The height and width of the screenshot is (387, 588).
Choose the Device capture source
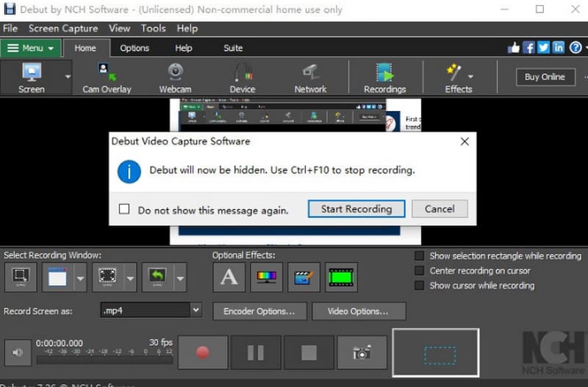(x=243, y=78)
